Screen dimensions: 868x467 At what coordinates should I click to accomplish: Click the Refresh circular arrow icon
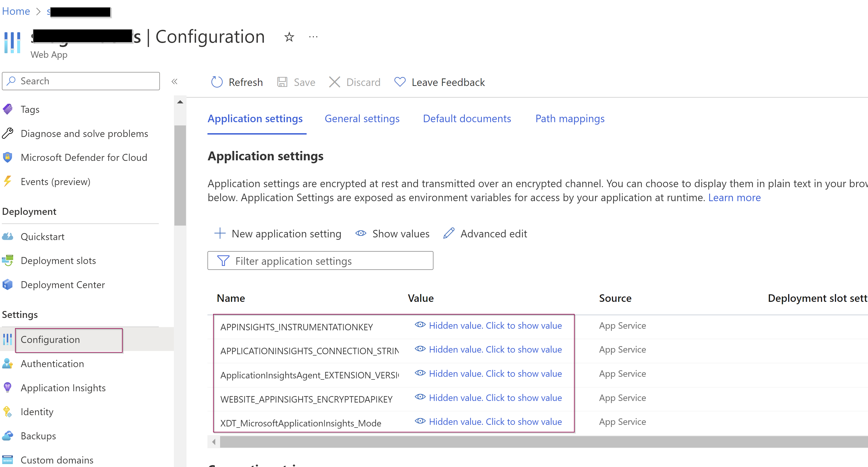coord(217,82)
